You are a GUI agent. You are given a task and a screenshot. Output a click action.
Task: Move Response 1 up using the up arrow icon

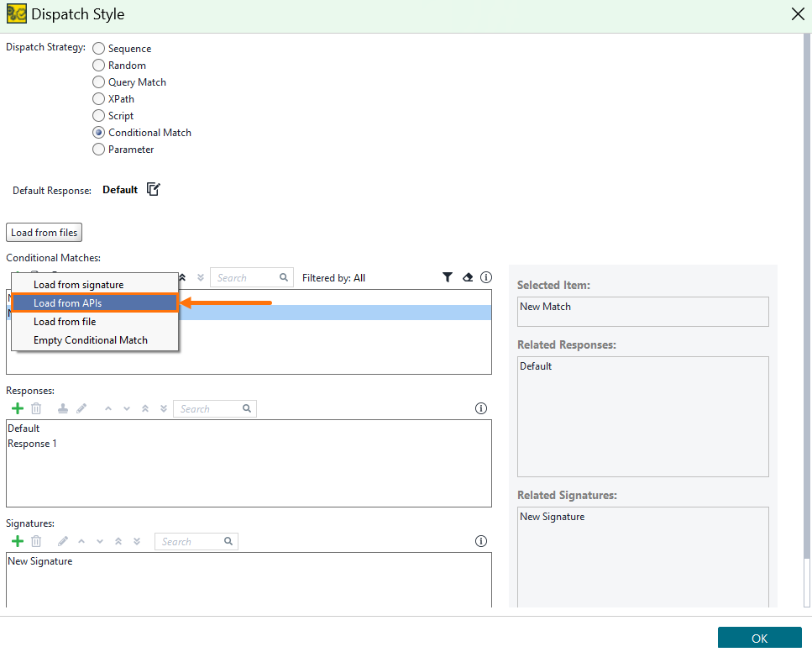(107, 408)
